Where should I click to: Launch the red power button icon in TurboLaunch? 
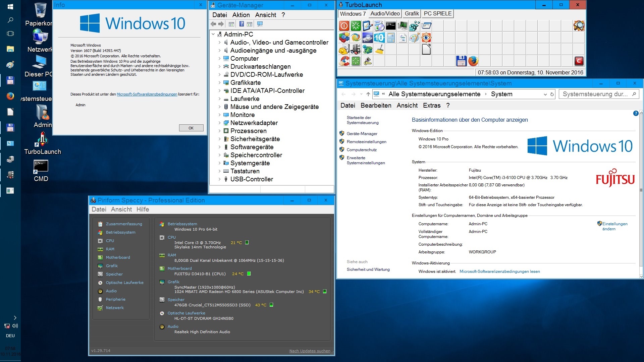(x=344, y=26)
